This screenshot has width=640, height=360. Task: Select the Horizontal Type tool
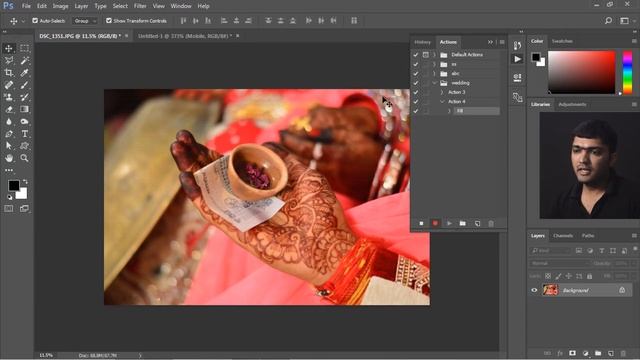point(24,134)
